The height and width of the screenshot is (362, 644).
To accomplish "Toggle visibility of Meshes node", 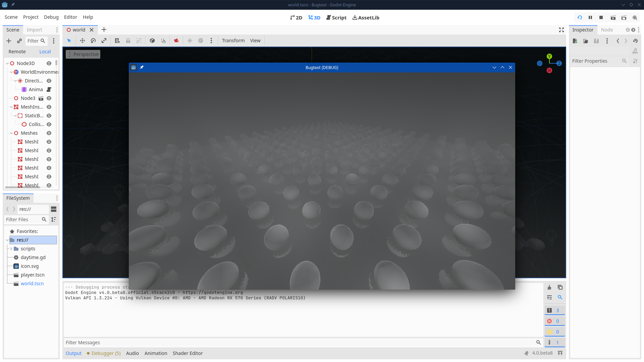I will tap(49, 133).
